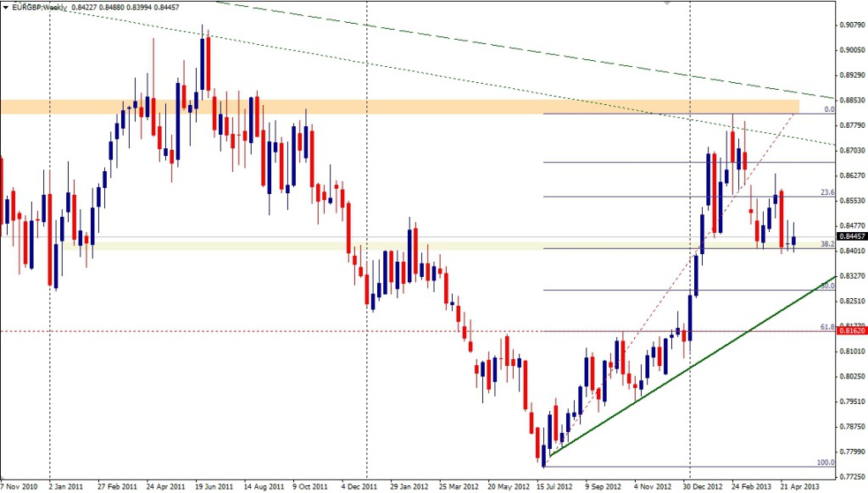The height and width of the screenshot is (493, 868).
Task: Click the 21 Apr 2013 date label
Action: [801, 486]
